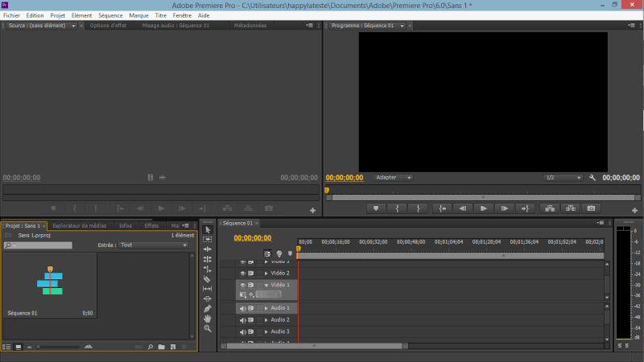Expand the Audio 3 track
644x362 pixels.
tap(266, 331)
